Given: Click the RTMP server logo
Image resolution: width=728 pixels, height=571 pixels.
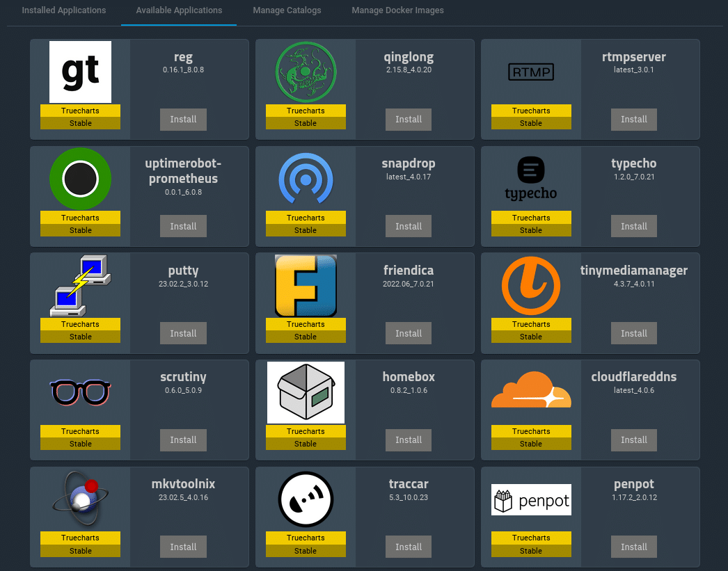Looking at the screenshot, I should [x=531, y=72].
